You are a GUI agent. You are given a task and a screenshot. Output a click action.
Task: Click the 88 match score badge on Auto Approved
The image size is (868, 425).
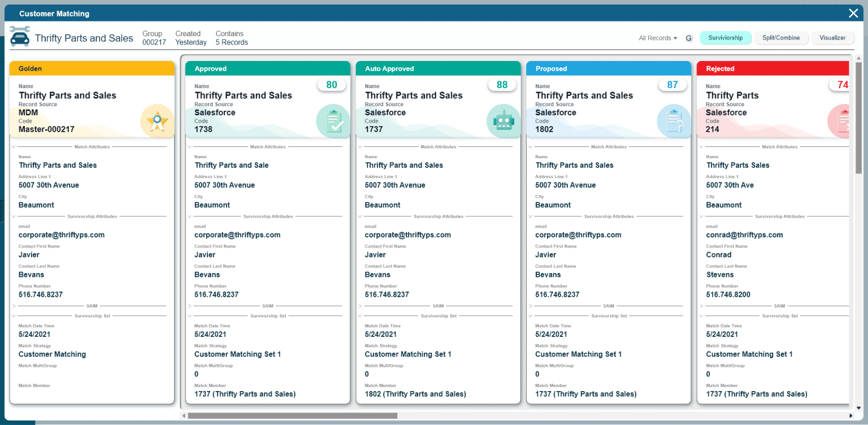click(502, 84)
